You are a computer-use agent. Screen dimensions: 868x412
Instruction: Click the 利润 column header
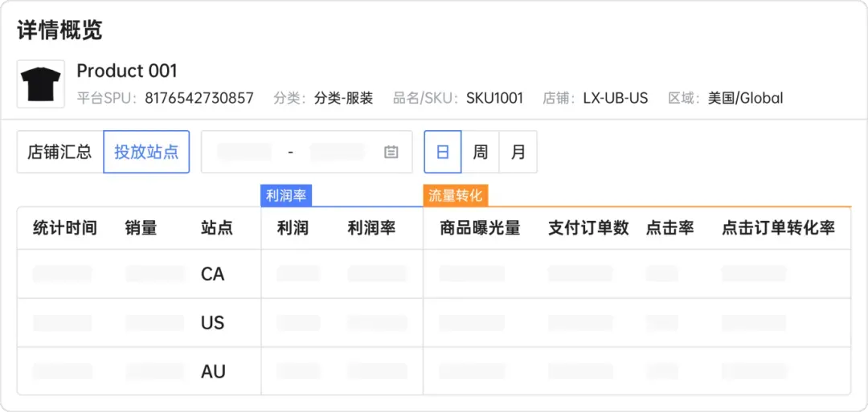click(293, 228)
